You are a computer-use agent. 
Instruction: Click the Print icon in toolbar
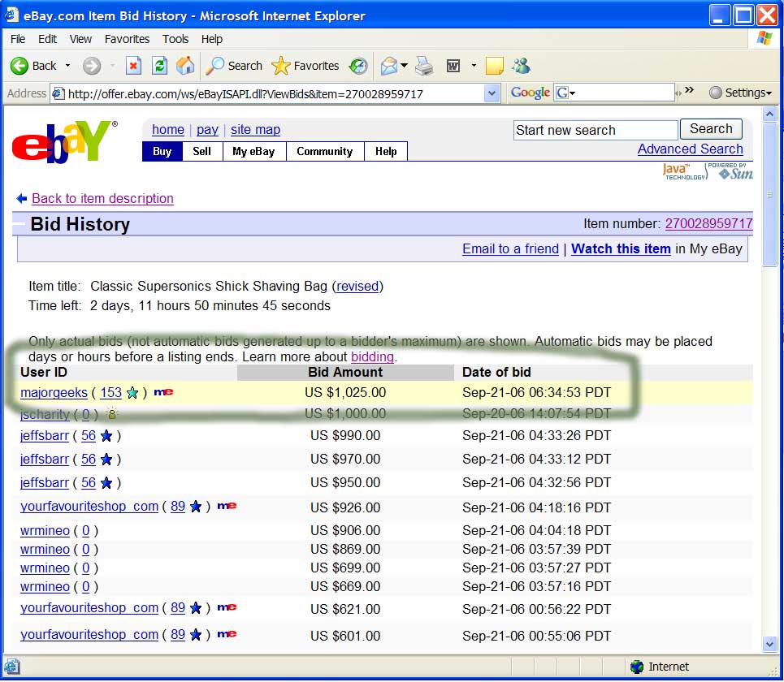coord(424,66)
